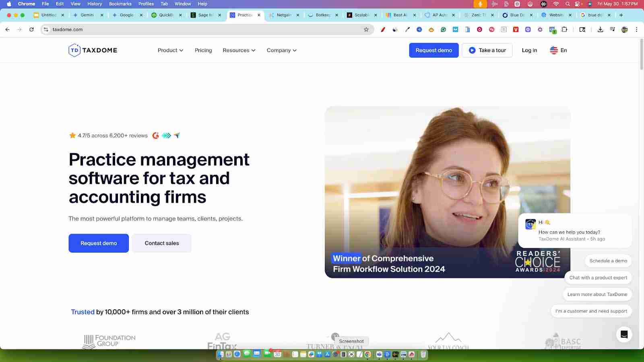
Task: Click the Take a tour button
Action: click(x=487, y=50)
